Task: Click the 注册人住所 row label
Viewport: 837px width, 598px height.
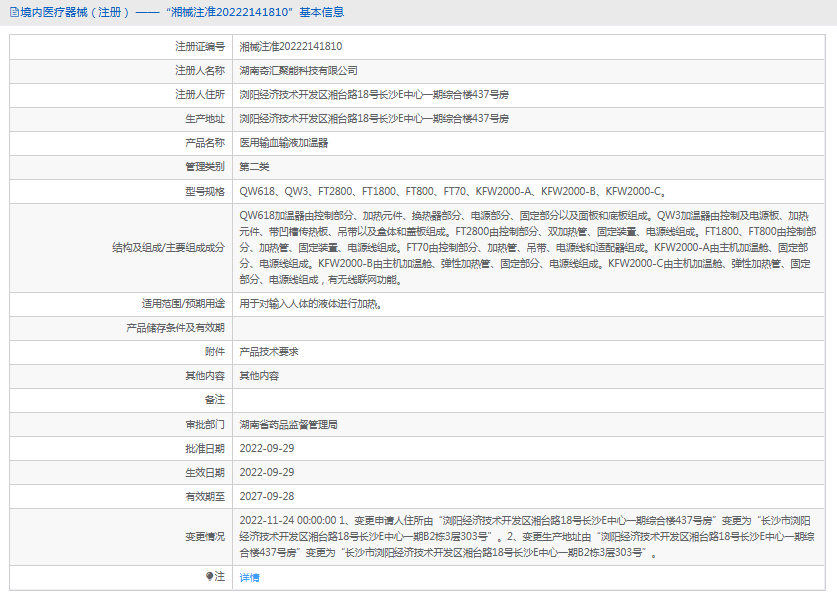Action: pos(200,95)
